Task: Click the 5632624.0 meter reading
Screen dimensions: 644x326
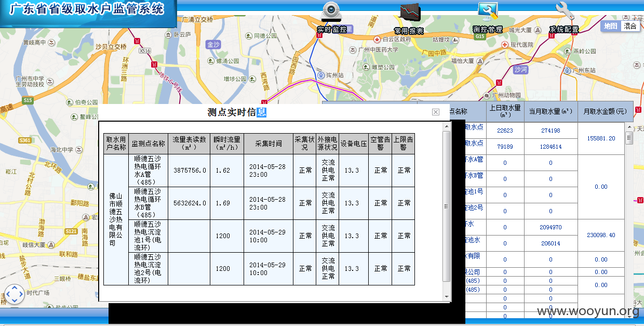Action: point(190,203)
